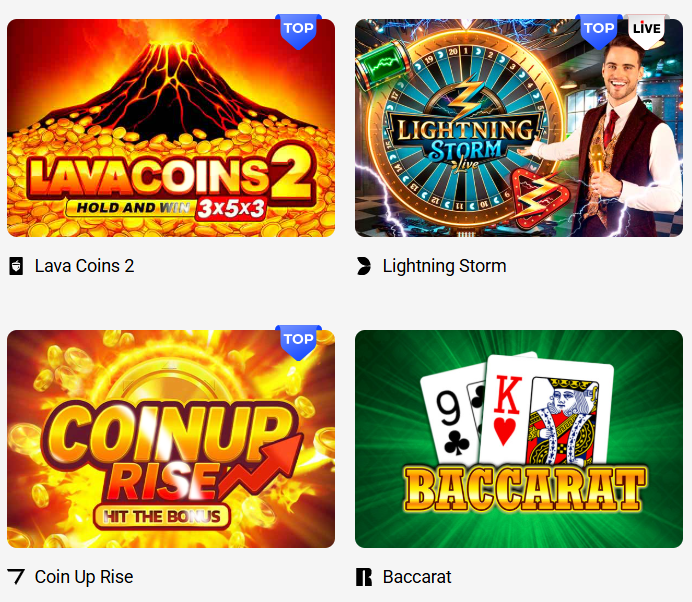Click the LIVE badge on Lightning Storm
The height and width of the screenshot is (602, 692).
(x=647, y=31)
